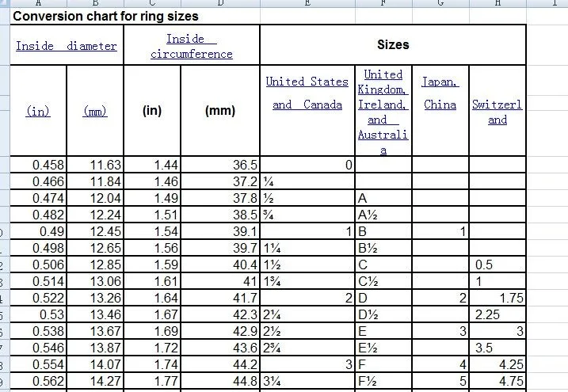Select cell with value 43.6
The image size is (568, 392).
220,348
